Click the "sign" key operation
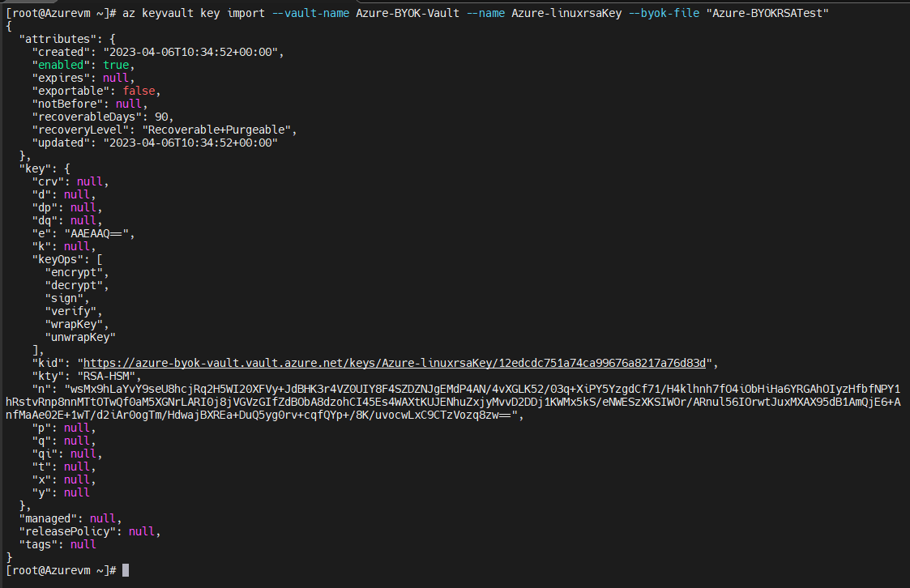The image size is (910, 588). click(x=64, y=298)
